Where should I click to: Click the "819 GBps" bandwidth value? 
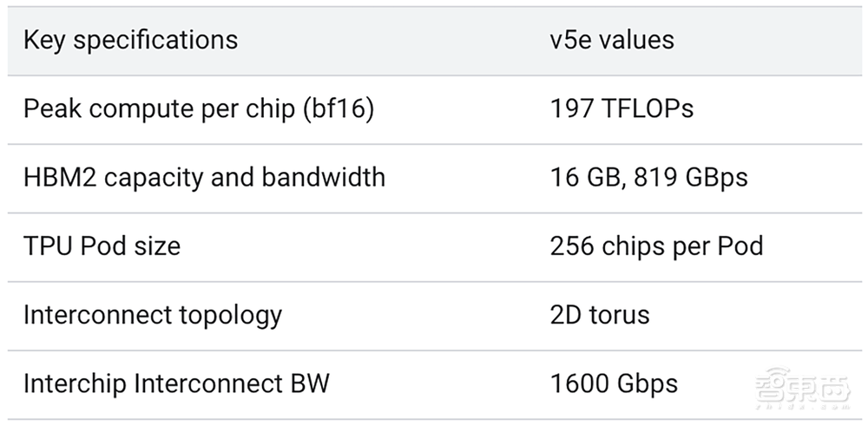point(690,178)
